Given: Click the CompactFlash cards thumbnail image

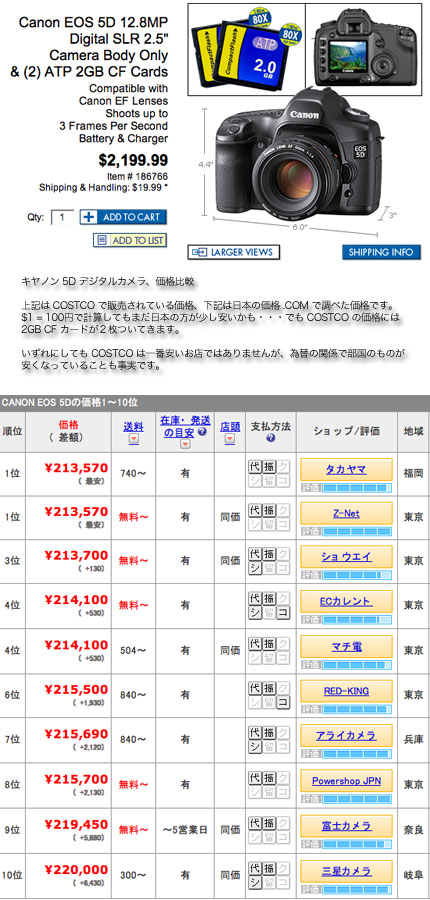Looking at the screenshot, I should tap(246, 51).
